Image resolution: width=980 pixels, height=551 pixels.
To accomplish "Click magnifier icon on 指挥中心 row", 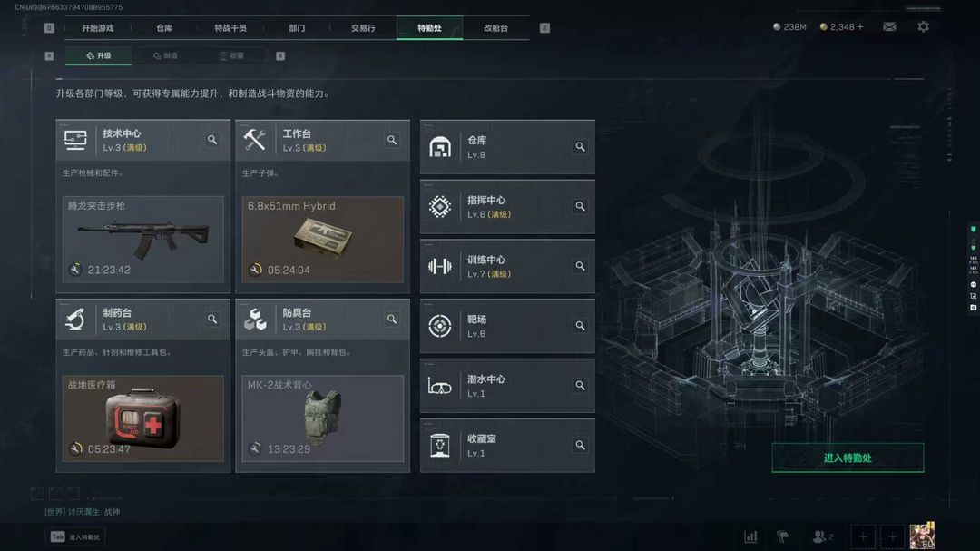I will 580,206.
